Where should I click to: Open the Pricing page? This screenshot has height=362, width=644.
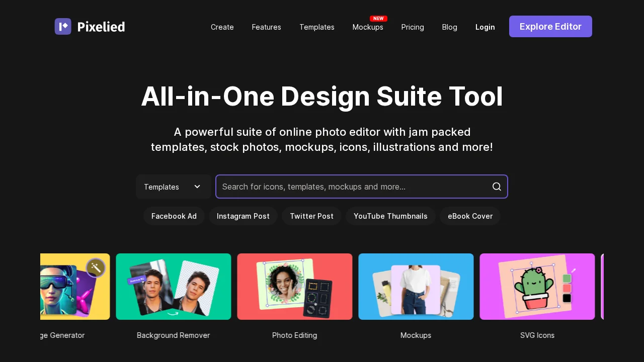(x=412, y=27)
